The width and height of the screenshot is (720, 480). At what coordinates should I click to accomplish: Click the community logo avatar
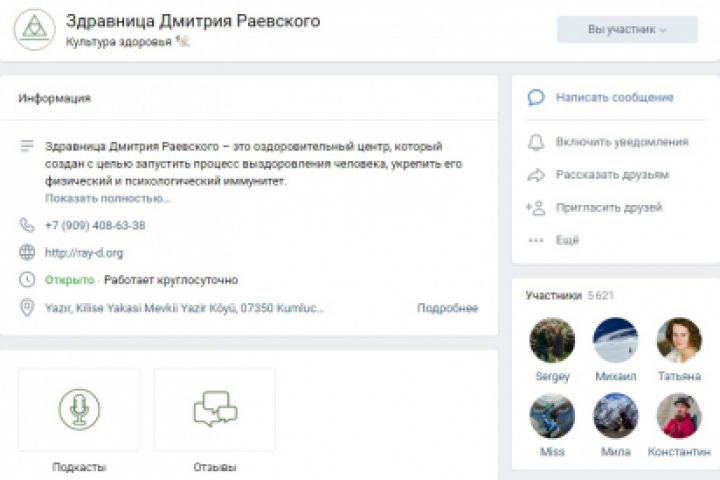[34, 30]
